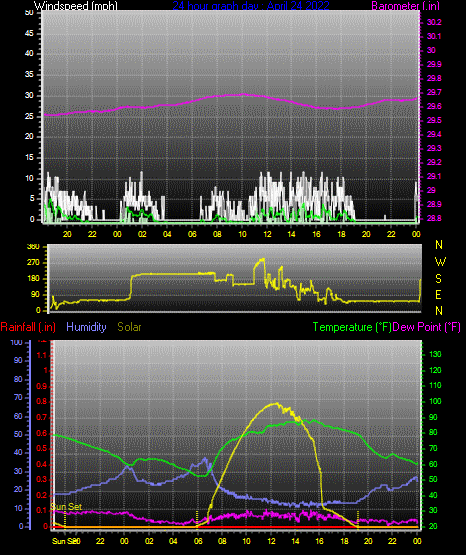The width and height of the screenshot is (466, 555).
Task: Click the "16" hour label under bottom chart
Action: [320, 541]
